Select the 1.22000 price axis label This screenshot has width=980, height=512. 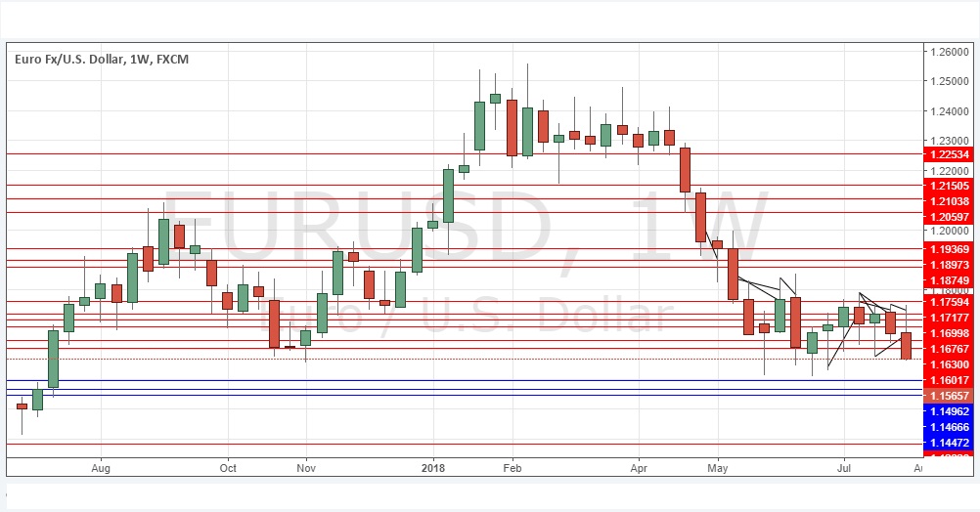pos(950,170)
